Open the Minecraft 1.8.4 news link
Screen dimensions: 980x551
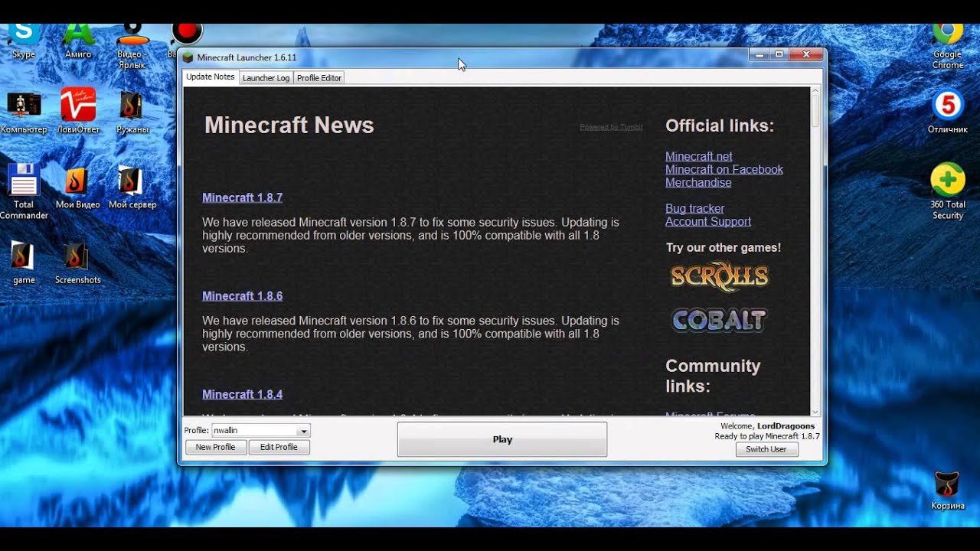(x=243, y=394)
